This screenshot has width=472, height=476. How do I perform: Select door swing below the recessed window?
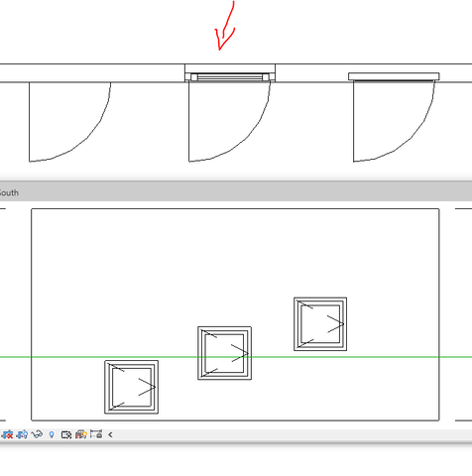(x=229, y=121)
